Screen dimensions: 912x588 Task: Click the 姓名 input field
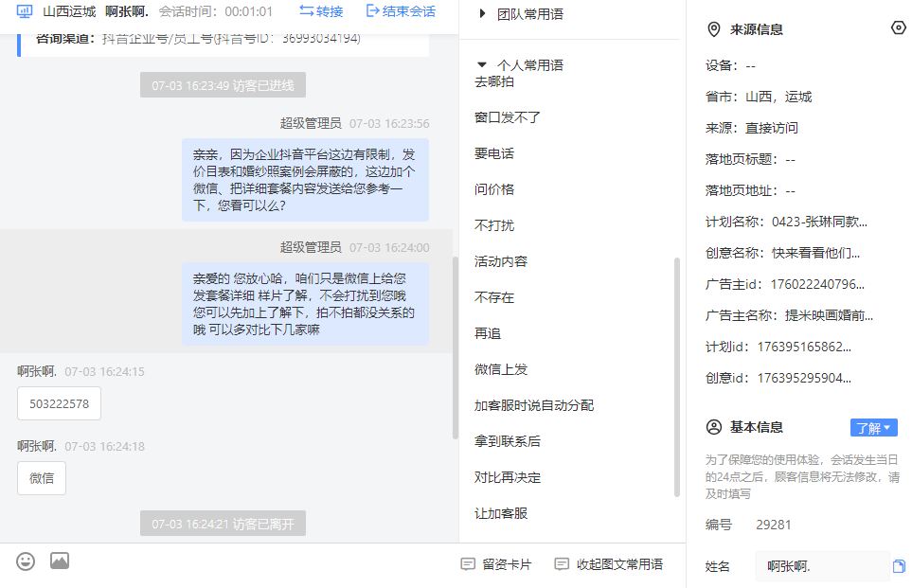(822, 566)
